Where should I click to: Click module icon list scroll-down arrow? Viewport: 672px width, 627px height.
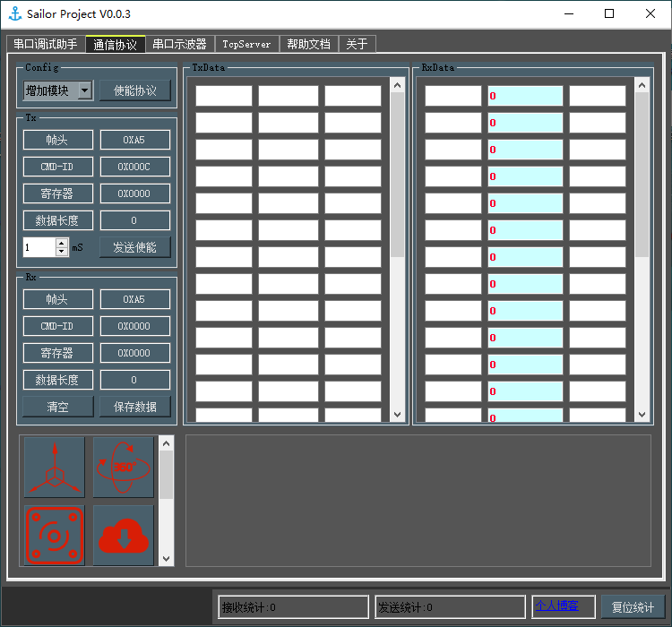point(167,559)
